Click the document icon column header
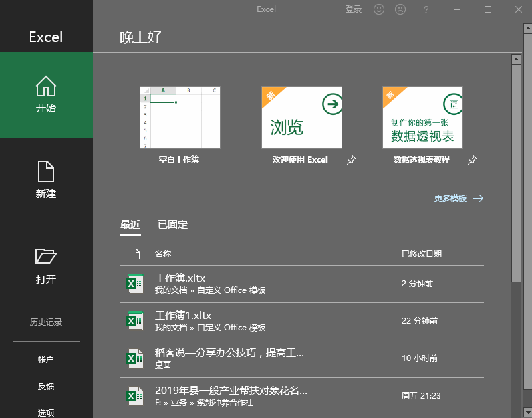532x418 pixels. click(136, 253)
